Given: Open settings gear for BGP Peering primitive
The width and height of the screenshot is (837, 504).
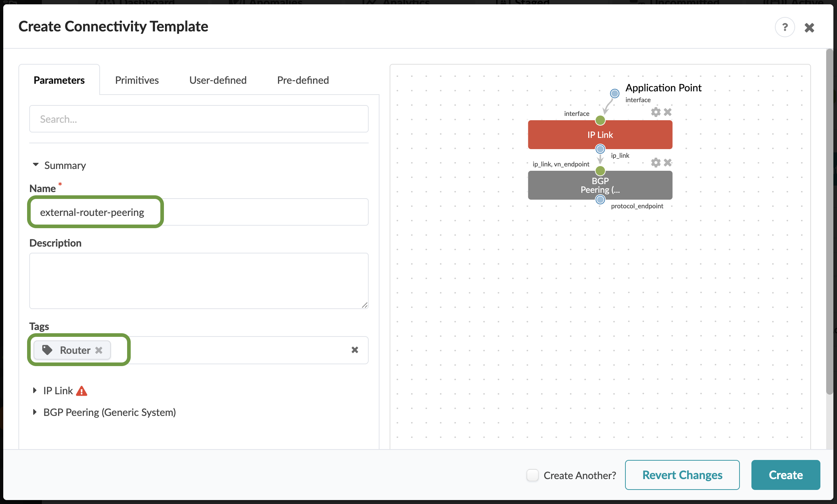Looking at the screenshot, I should point(656,162).
